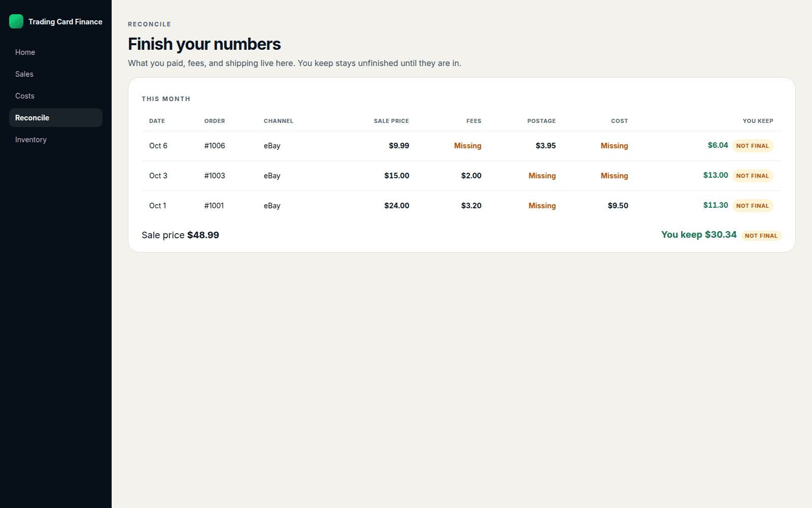Select order number #1003
This screenshot has height=508, width=812.
coord(215,176)
